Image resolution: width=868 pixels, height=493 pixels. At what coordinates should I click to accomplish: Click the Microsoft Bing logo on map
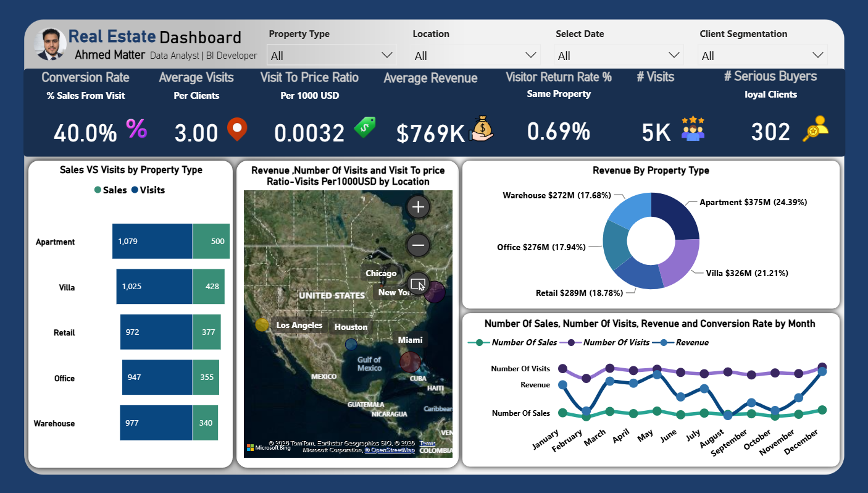269,447
